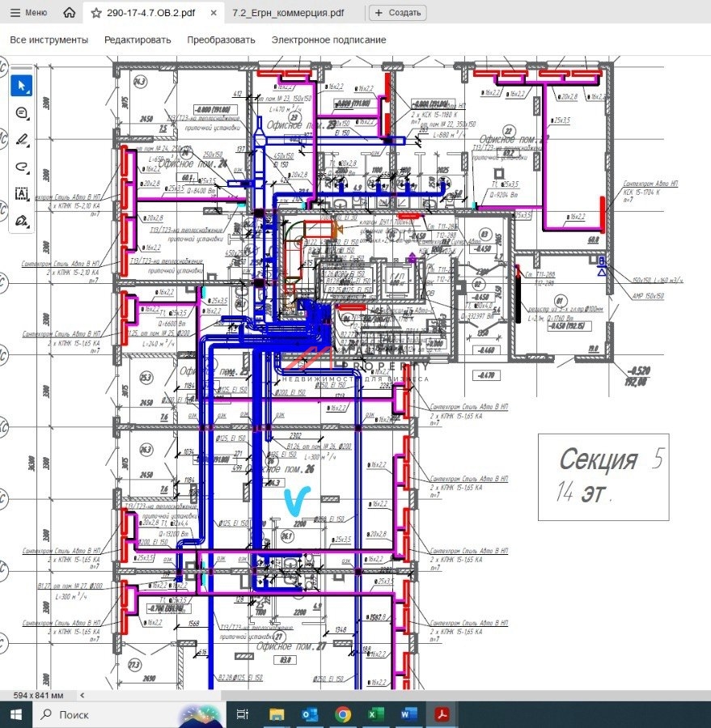Pick the freehand draw loop tool

pyautogui.click(x=22, y=167)
